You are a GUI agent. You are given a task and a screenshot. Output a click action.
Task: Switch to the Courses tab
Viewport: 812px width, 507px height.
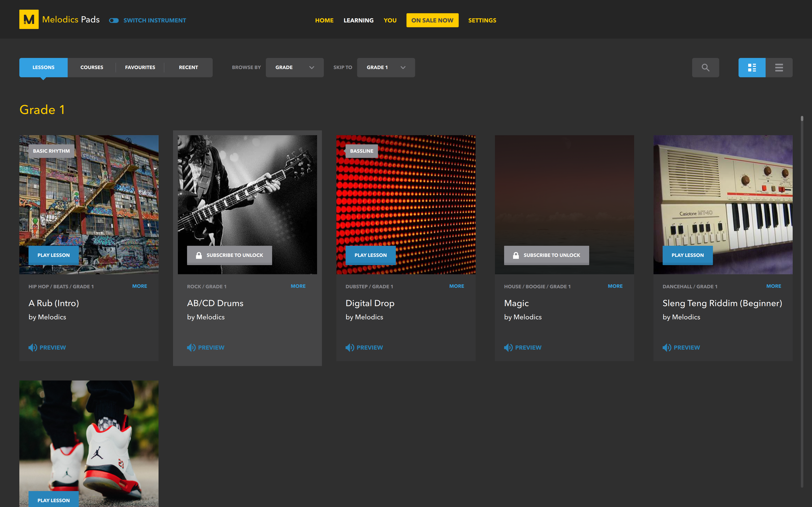(92, 67)
